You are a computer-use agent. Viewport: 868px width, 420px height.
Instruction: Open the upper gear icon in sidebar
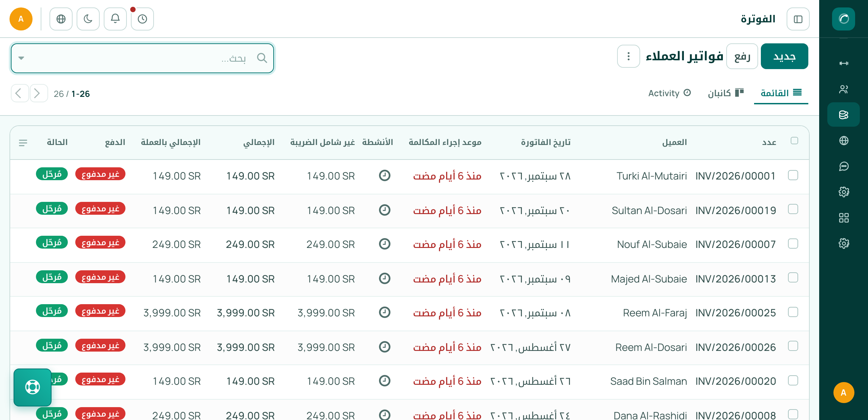(x=844, y=192)
